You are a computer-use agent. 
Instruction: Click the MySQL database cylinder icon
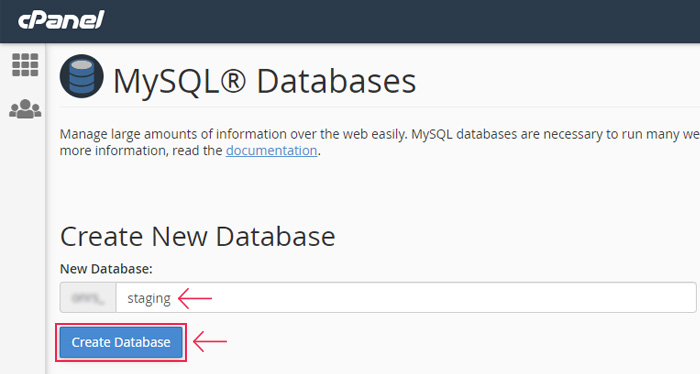(x=82, y=76)
